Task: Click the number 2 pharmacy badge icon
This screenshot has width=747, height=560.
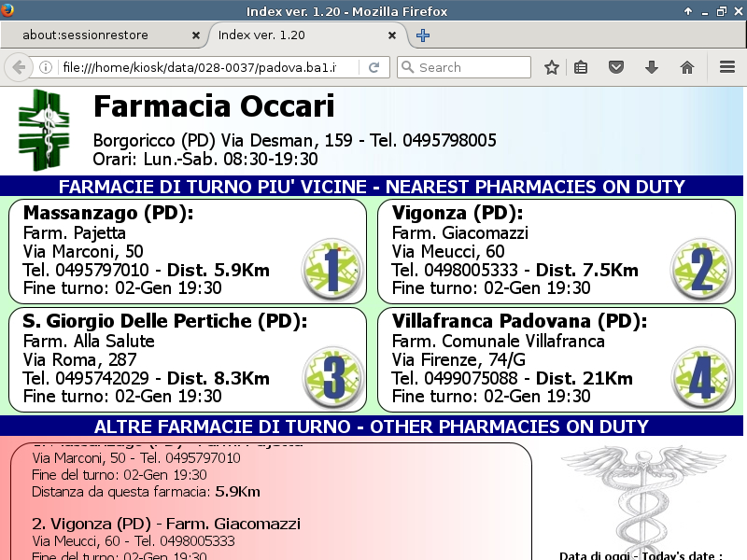Action: click(701, 269)
